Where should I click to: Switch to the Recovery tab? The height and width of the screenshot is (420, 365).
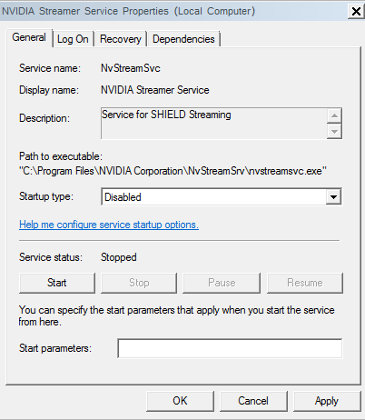click(x=120, y=39)
